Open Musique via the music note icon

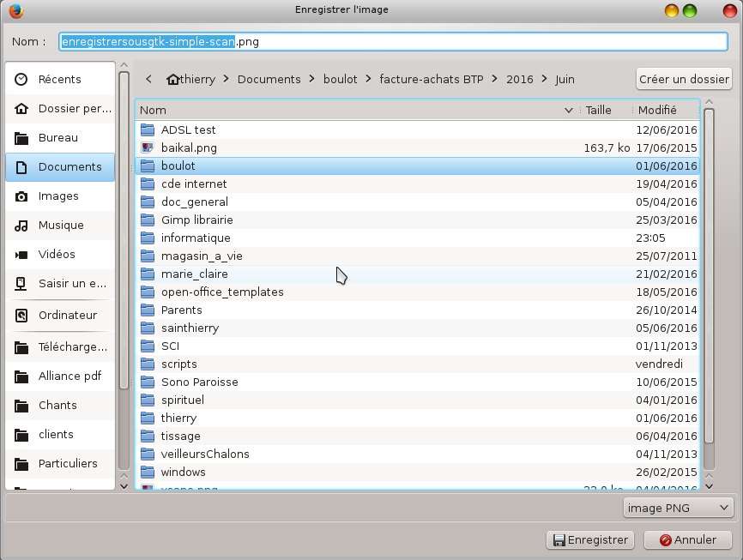click(x=21, y=226)
